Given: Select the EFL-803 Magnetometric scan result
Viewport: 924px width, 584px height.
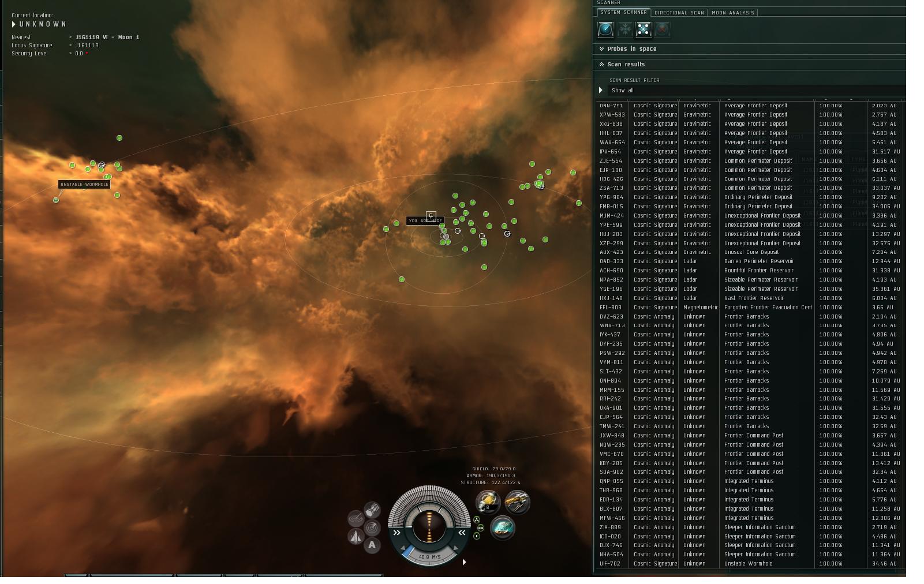Looking at the screenshot, I should tap(749, 308).
